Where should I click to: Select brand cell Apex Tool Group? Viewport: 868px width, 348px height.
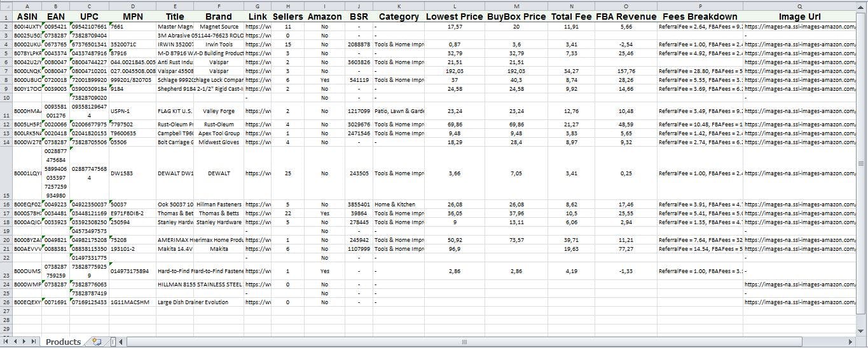219,133
